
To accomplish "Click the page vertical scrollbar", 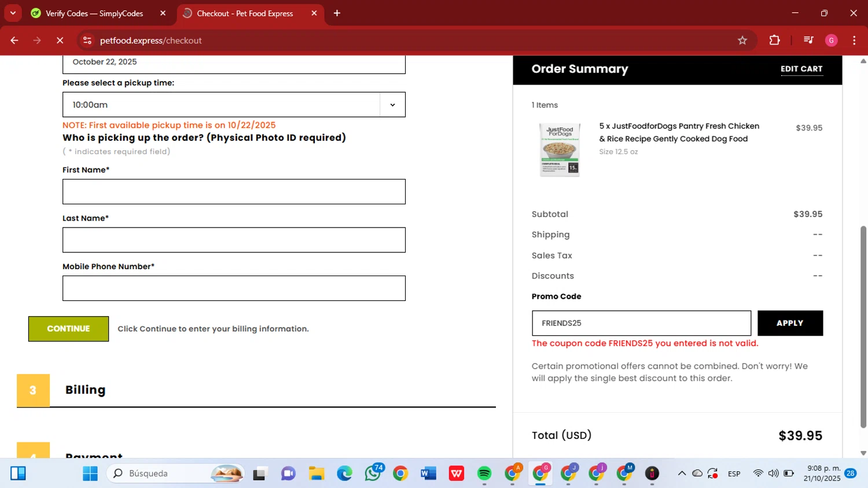I will pos(863,327).
